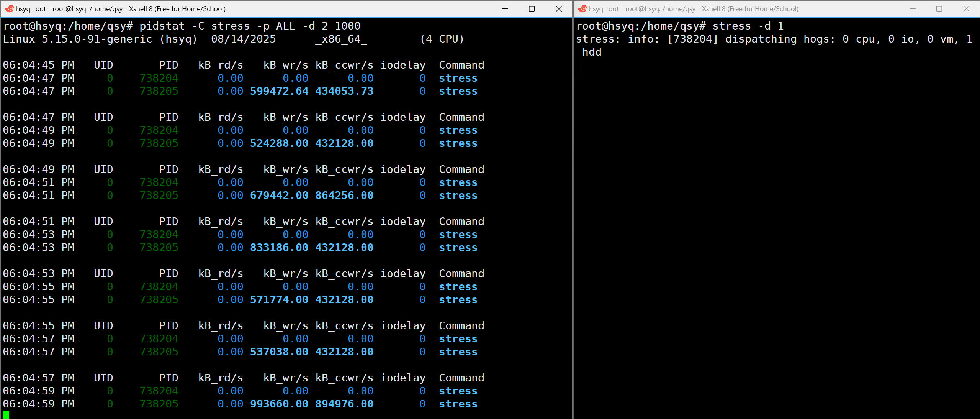Screen dimensions: 980x419
Task: Click the value 864256.00
Action: pos(344,196)
